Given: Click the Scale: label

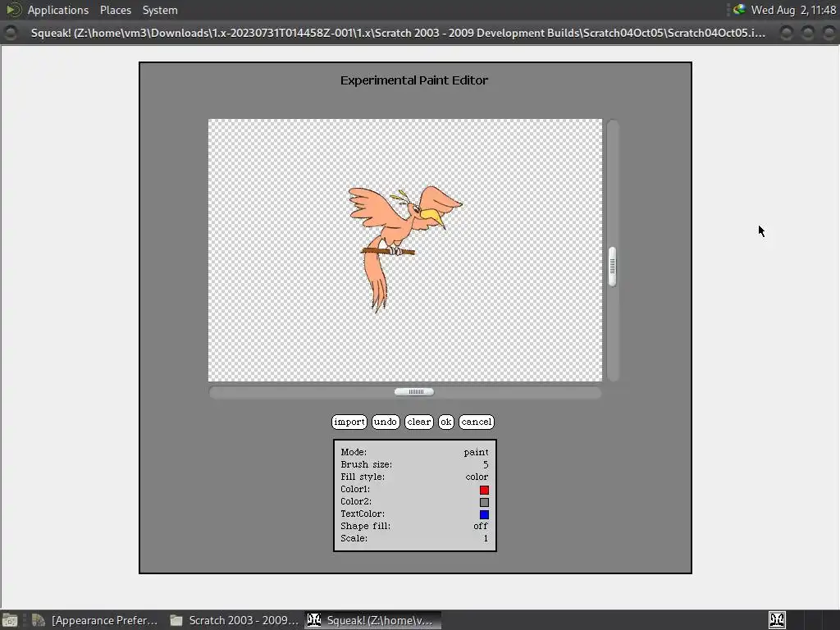Looking at the screenshot, I should click(x=354, y=538).
